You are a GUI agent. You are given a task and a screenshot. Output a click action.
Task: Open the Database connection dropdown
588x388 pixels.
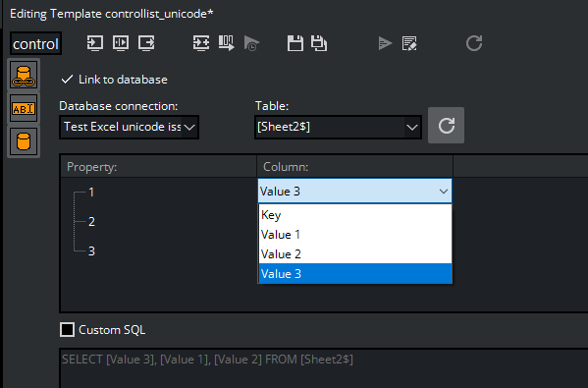129,127
